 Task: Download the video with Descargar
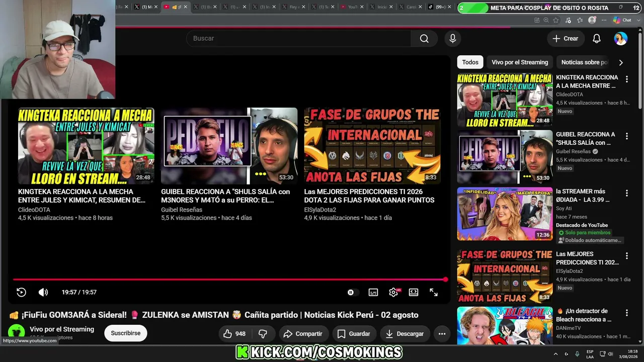pos(405,334)
